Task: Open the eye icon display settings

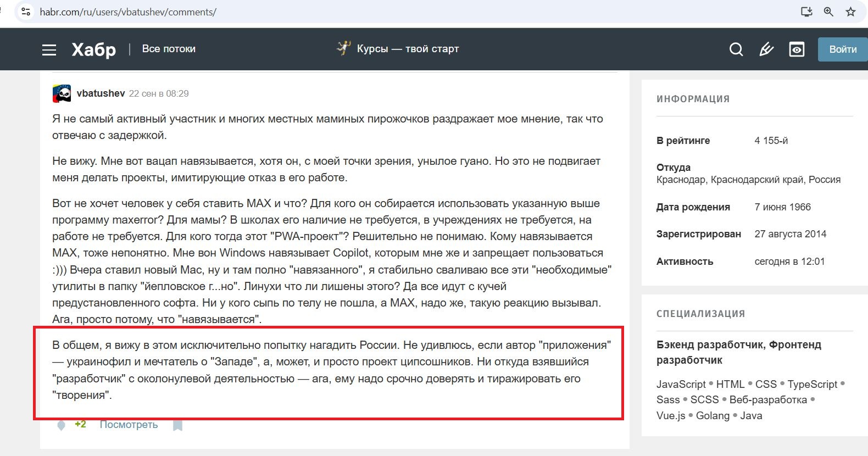Action: [797, 49]
